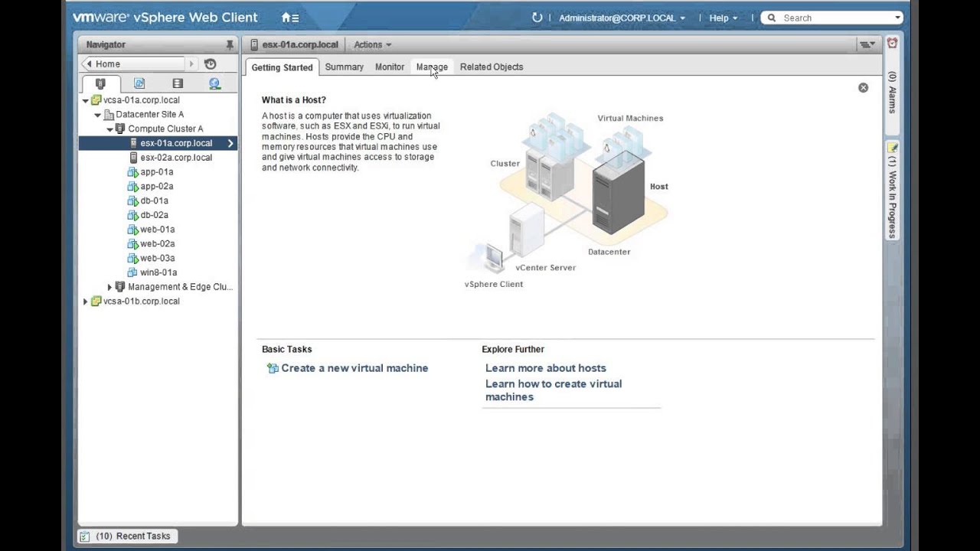Expand the Management & Edge Cluster node
This screenshot has height=551, width=980.
109,287
